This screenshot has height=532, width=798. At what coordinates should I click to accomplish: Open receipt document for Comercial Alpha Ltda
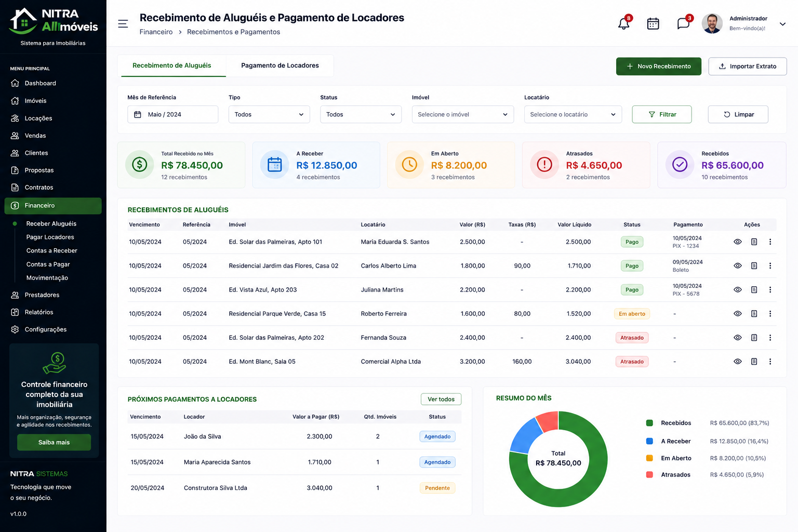point(754,362)
